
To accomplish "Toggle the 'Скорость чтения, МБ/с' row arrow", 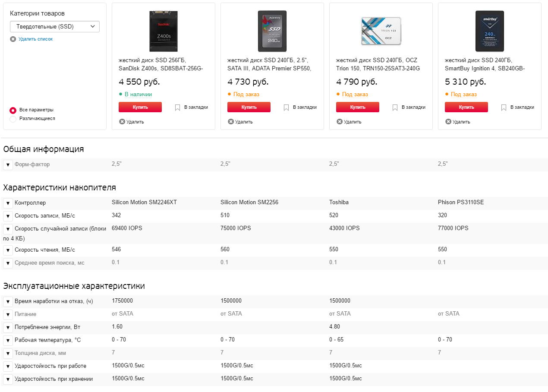I will (x=8, y=250).
